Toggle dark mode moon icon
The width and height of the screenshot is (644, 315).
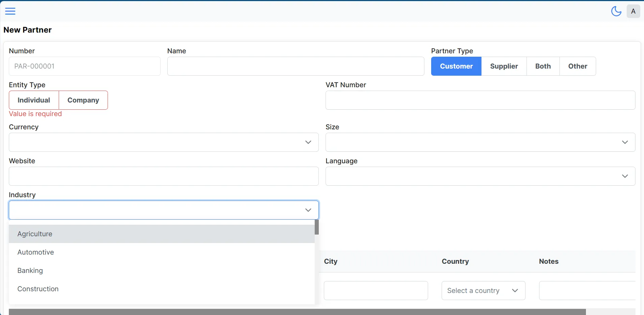616,11
